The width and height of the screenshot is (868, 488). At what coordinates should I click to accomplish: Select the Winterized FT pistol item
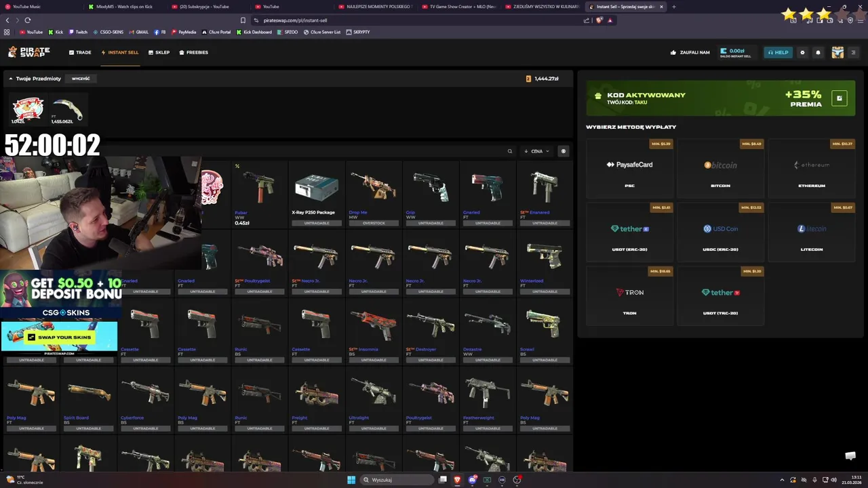[544, 263]
